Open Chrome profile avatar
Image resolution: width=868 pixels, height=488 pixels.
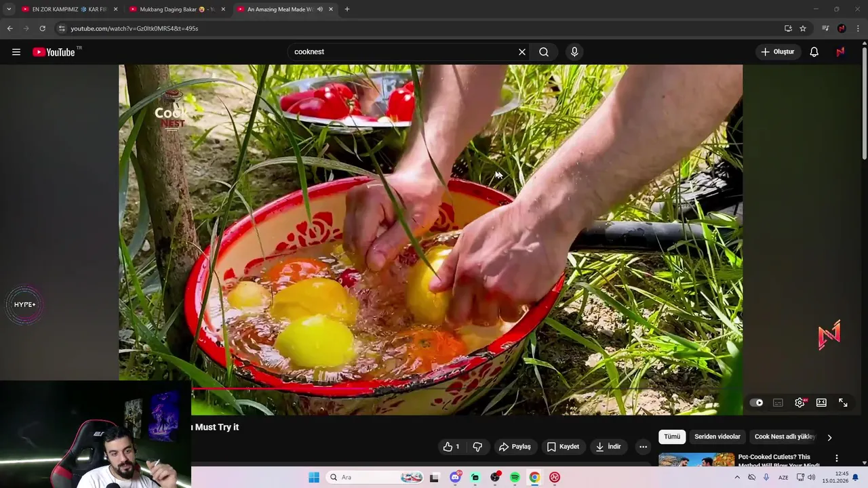point(842,28)
